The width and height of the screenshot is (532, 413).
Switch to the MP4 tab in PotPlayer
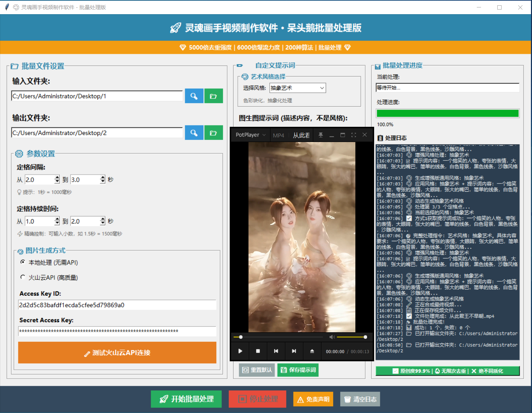pos(279,135)
